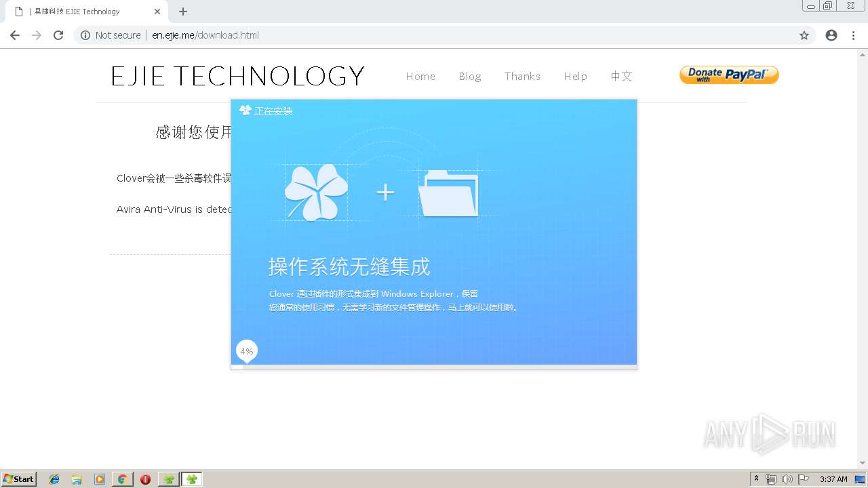Open the Action Center flag icon
The width and height of the screenshot is (868, 488).
tap(804, 479)
